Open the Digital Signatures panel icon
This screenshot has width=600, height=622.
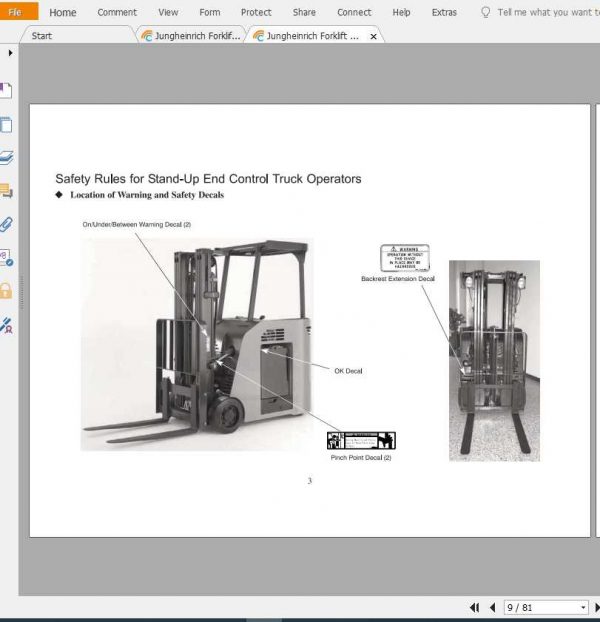coord(6,257)
